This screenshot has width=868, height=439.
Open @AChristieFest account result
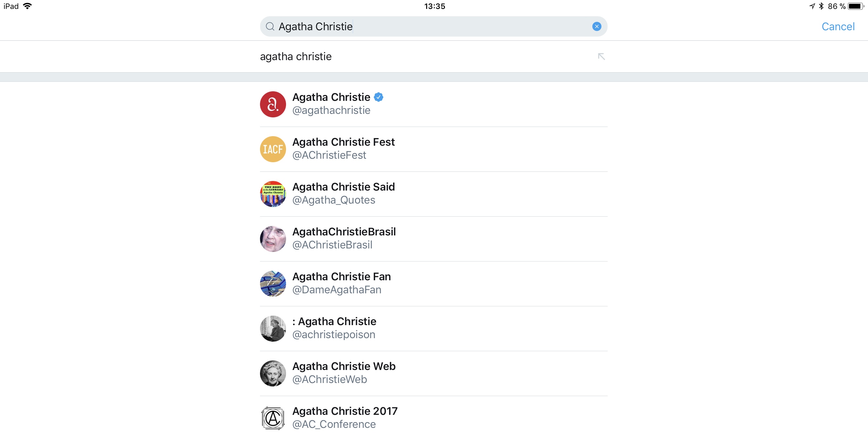tap(434, 149)
